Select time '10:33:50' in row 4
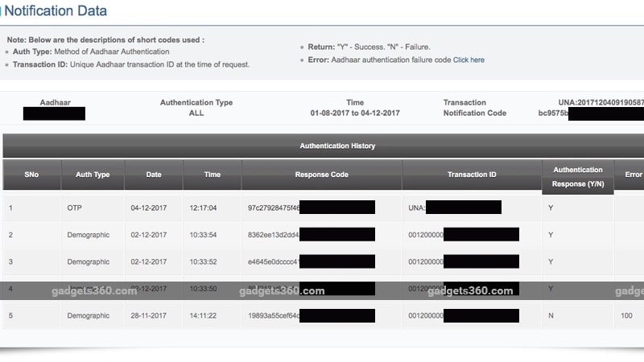 [203, 289]
